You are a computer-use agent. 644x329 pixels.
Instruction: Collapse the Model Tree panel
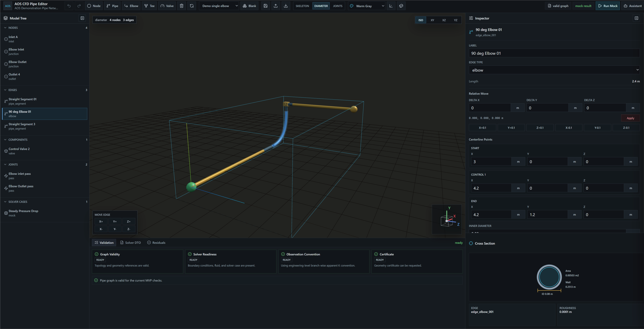pyautogui.click(x=82, y=18)
